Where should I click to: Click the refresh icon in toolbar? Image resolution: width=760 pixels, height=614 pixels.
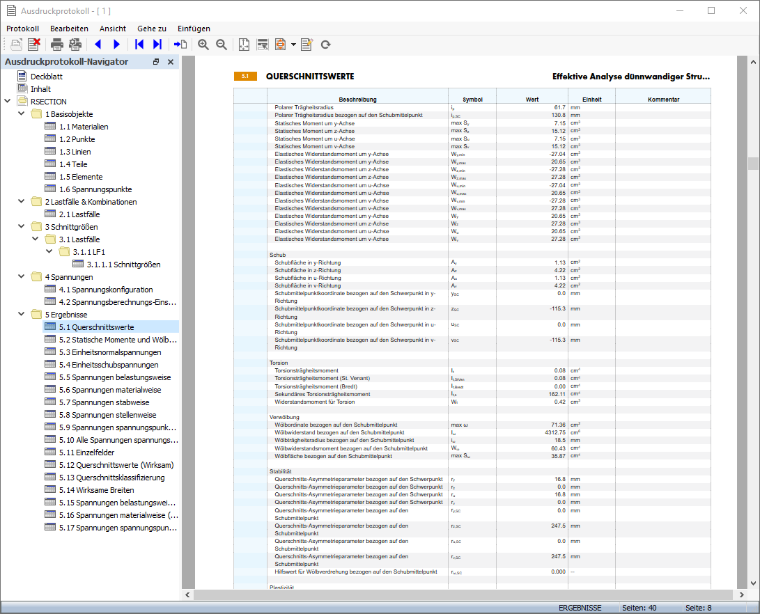point(326,45)
